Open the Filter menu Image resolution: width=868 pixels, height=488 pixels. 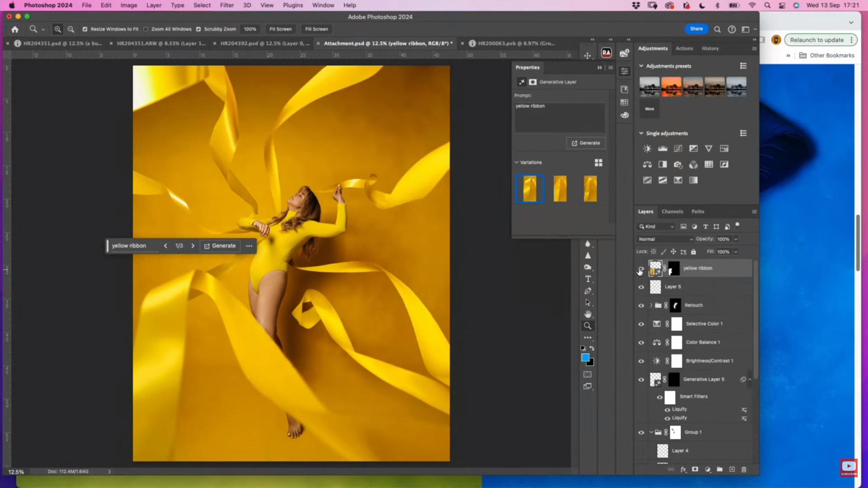click(x=226, y=5)
